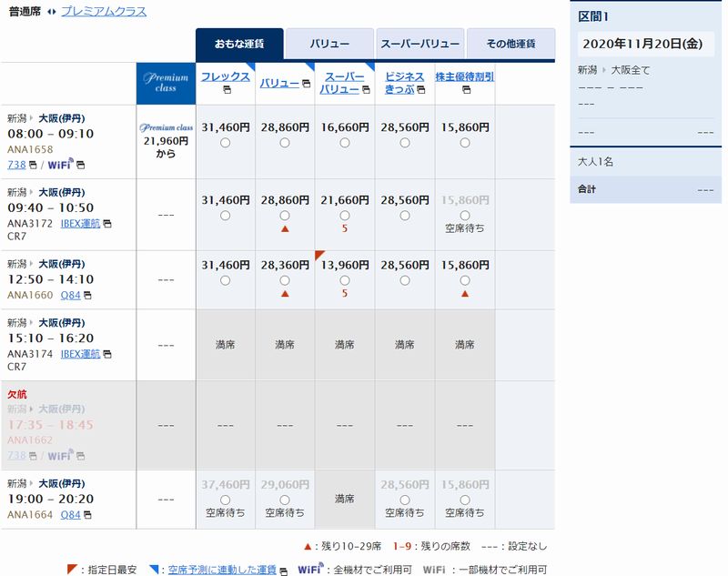Switch to the おもな運賃 tab
This screenshot has height=576, width=728.
pos(239,44)
